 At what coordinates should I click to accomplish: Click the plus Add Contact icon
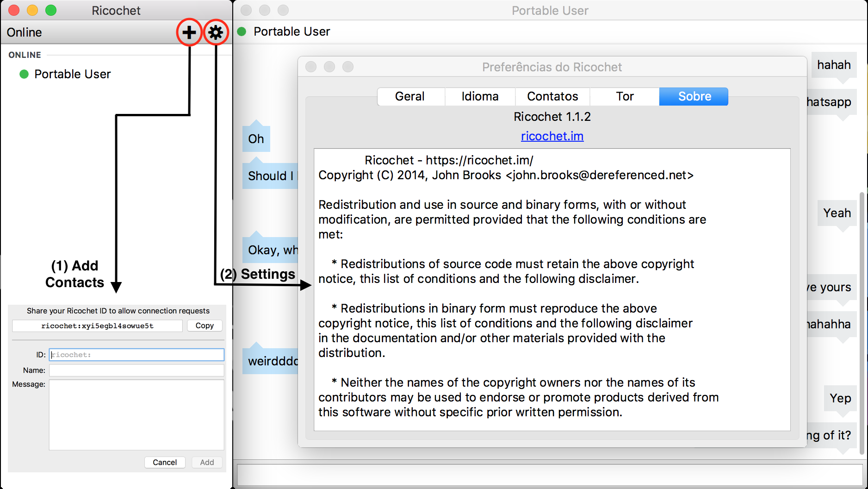coord(189,32)
